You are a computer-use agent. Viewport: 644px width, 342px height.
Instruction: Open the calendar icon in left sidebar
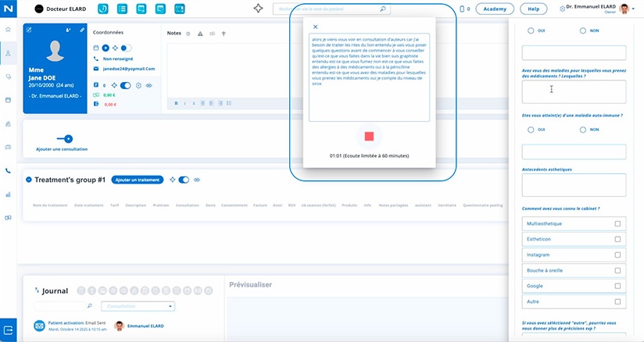(8, 100)
